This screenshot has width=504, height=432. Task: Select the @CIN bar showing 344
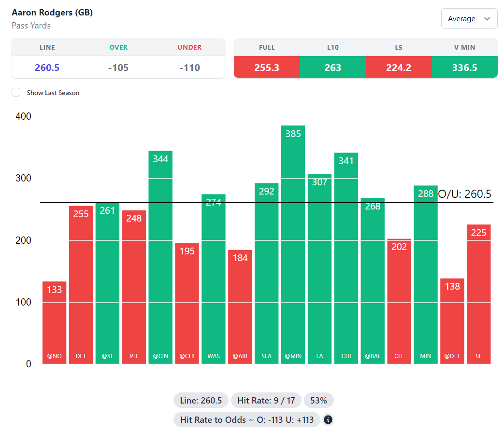click(x=160, y=257)
